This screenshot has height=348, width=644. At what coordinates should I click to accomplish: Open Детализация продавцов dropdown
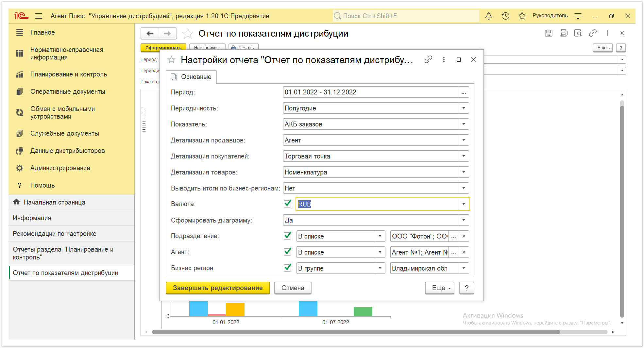tap(464, 140)
